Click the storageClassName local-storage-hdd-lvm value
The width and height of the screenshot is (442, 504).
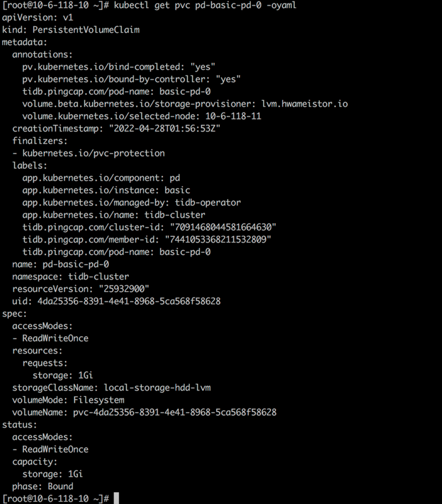point(157,388)
